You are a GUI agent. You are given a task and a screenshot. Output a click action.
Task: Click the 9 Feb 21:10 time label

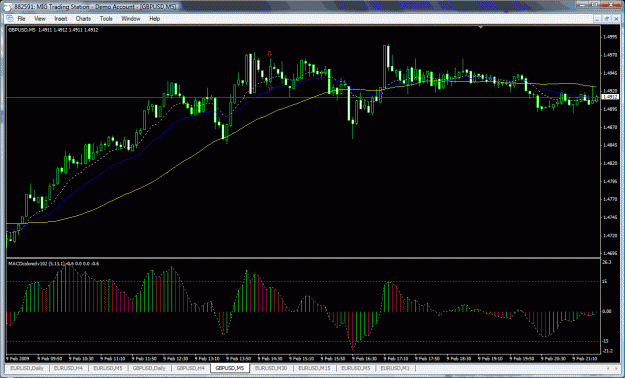point(584,358)
